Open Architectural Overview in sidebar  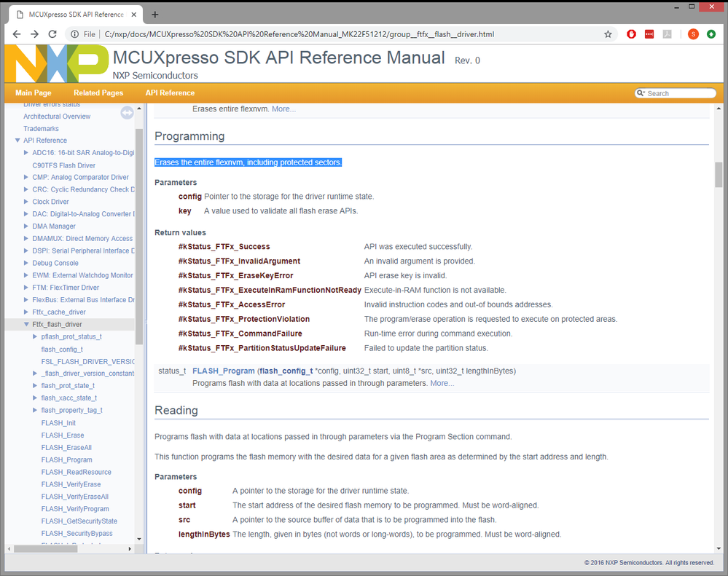57,117
